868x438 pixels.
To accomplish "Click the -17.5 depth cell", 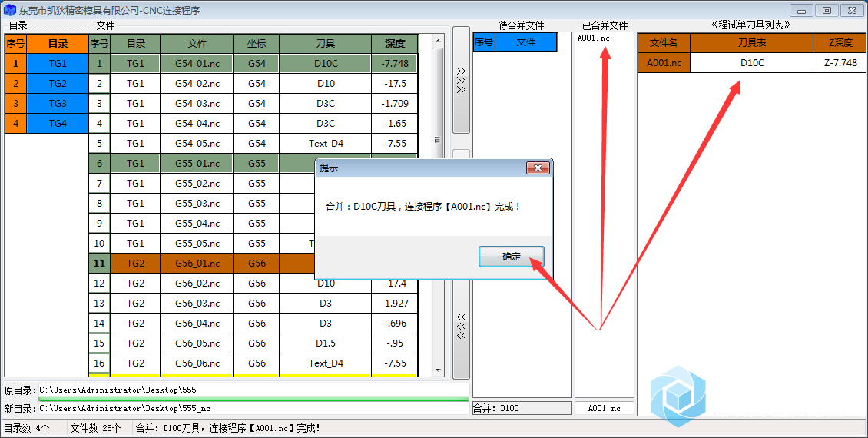I will pyautogui.click(x=395, y=83).
